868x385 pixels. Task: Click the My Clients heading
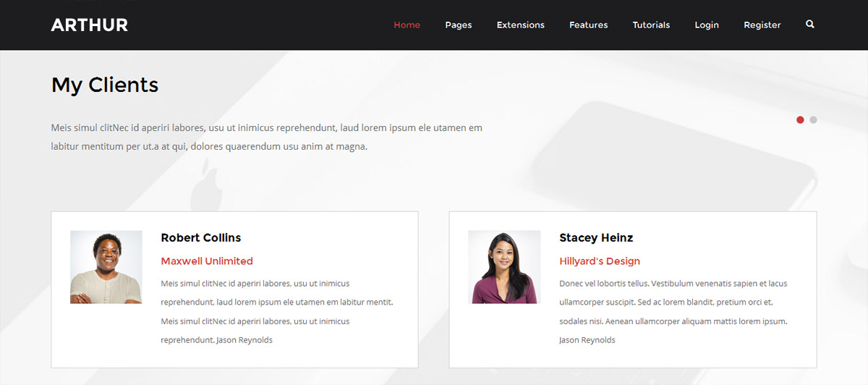[x=105, y=85]
